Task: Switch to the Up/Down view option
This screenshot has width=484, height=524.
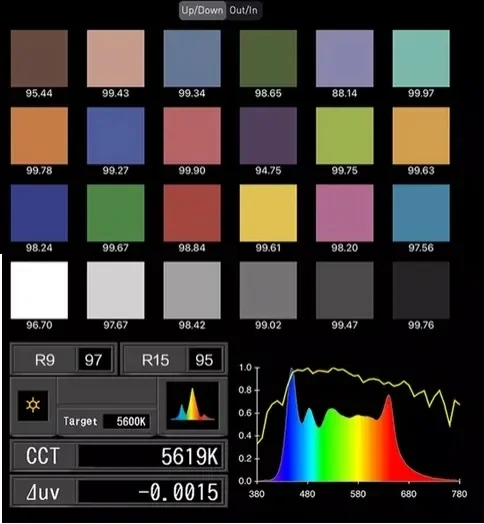Action: point(202,10)
